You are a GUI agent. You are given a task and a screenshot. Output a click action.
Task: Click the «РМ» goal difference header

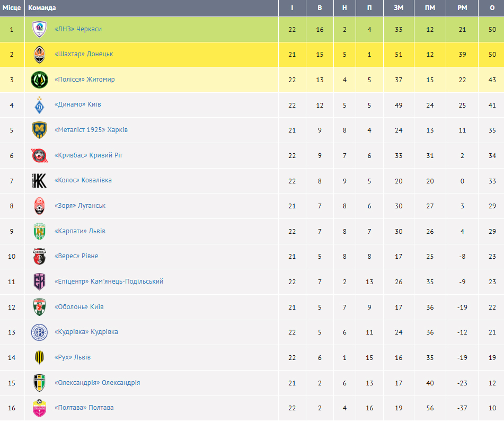(462, 8)
